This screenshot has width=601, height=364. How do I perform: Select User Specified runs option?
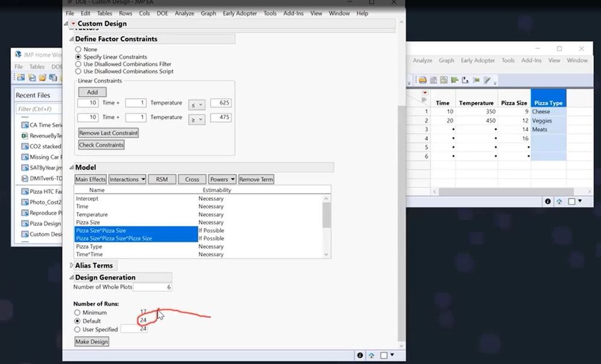[x=78, y=329]
